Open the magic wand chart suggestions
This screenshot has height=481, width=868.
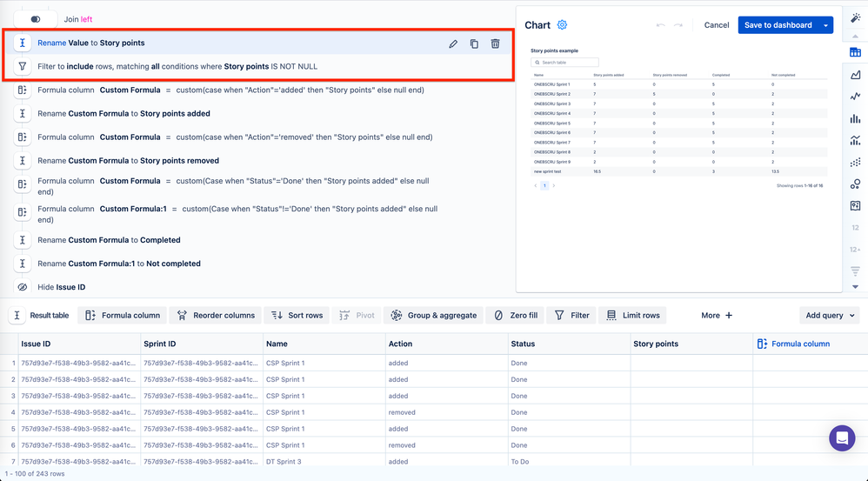(855, 18)
